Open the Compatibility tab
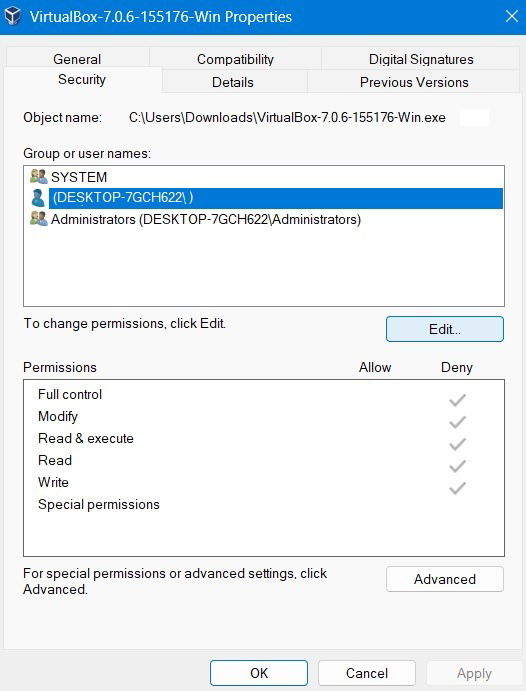Viewport: 526px width, 691px height. pyautogui.click(x=235, y=59)
